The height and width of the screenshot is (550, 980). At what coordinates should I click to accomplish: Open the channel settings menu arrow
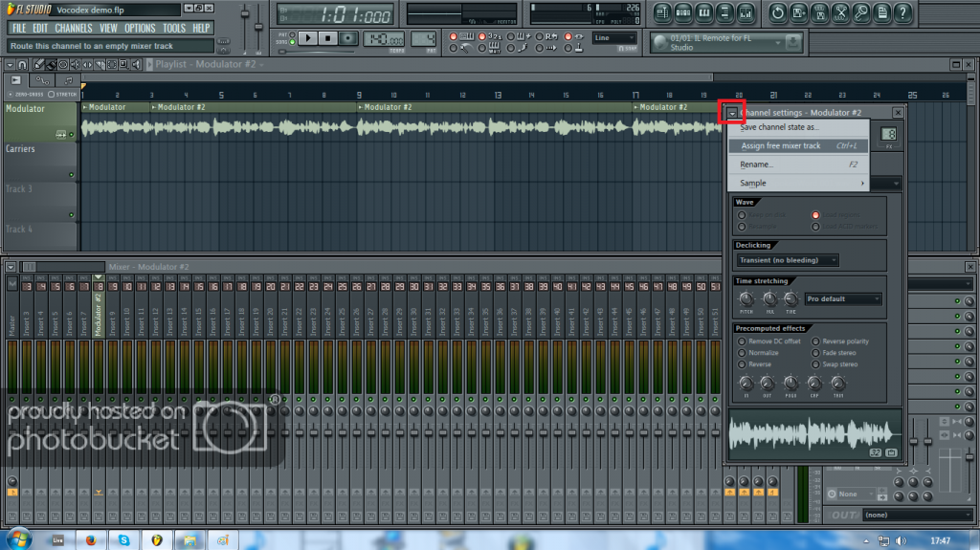tap(732, 113)
